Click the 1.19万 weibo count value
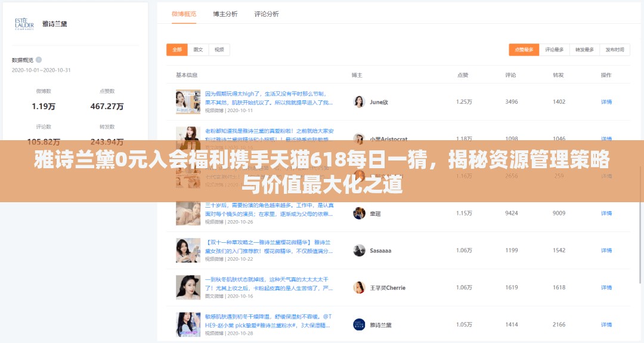The height and width of the screenshot is (343, 644). 44,106
